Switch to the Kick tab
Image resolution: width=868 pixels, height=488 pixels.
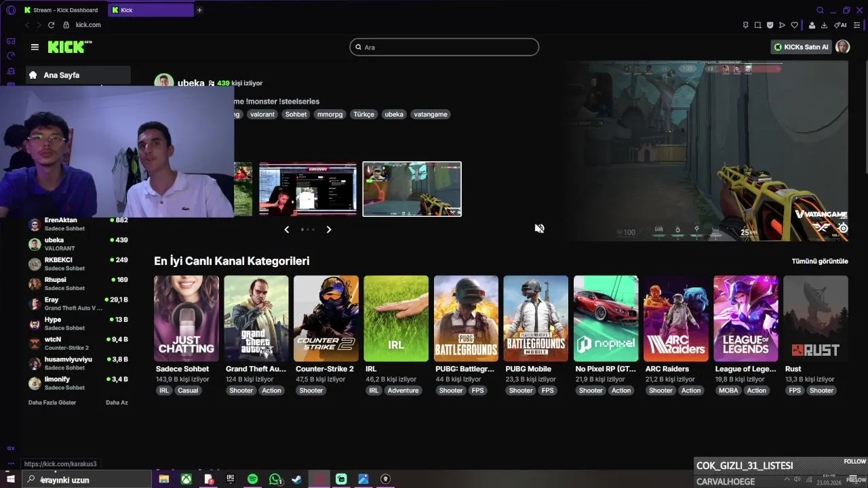(x=151, y=10)
